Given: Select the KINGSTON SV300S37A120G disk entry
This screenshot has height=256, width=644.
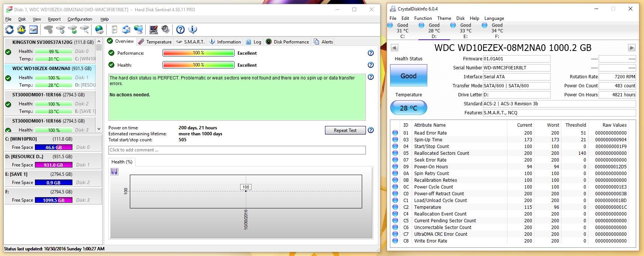Looking at the screenshot, I should coord(50,50).
